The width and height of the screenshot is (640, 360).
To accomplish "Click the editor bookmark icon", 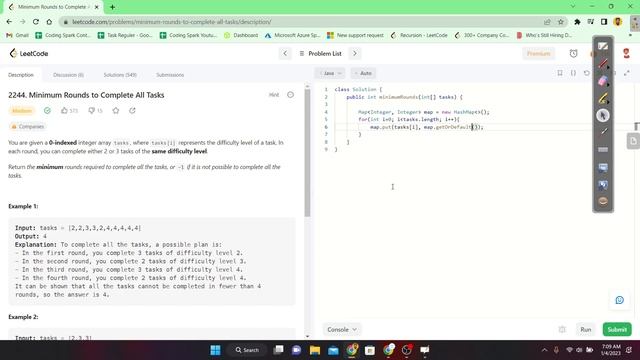I will 560,73.
